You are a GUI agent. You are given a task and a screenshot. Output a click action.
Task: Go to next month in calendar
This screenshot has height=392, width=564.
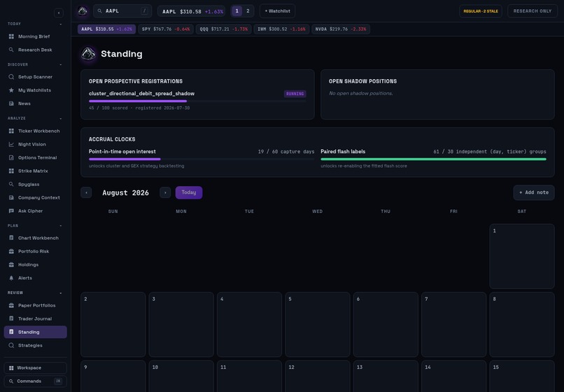[x=165, y=192]
